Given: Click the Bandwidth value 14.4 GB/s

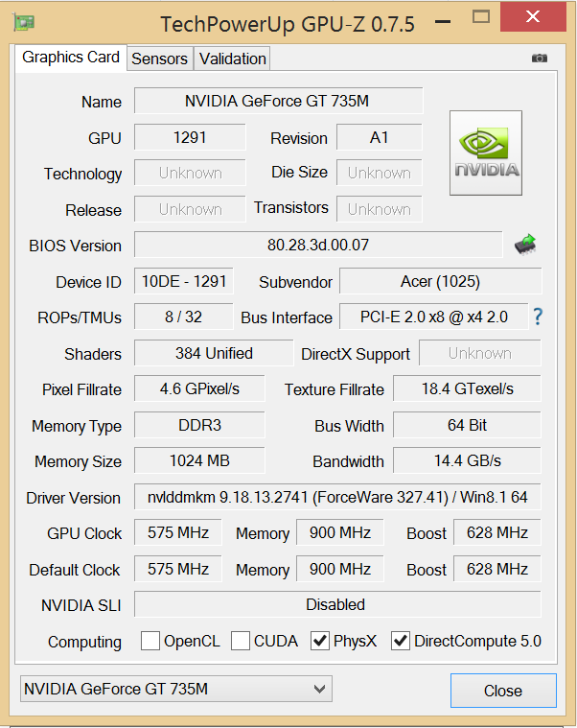Looking at the screenshot, I should tap(467, 460).
